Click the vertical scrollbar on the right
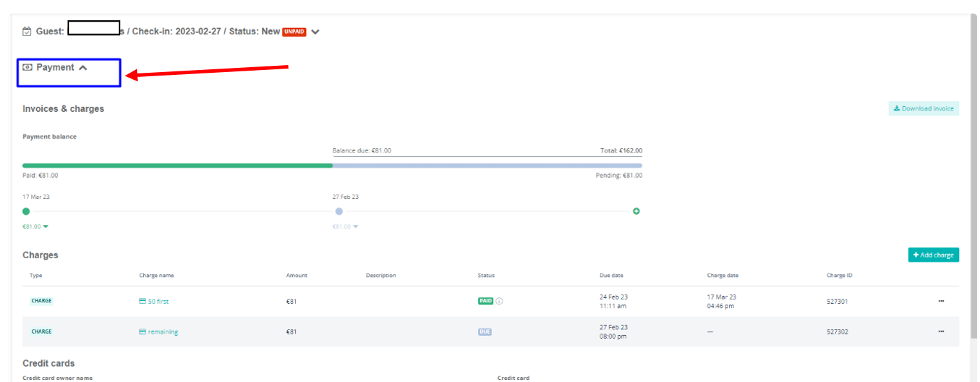This screenshot has height=382, width=980. click(973, 175)
